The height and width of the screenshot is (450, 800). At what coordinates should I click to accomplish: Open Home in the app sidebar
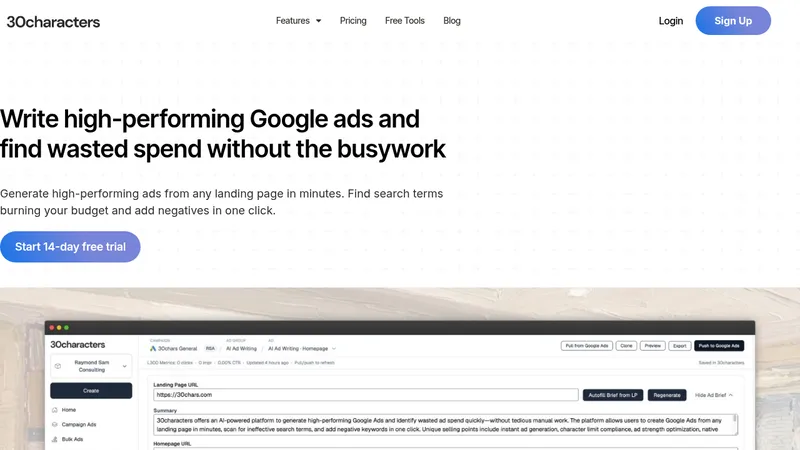[69, 410]
